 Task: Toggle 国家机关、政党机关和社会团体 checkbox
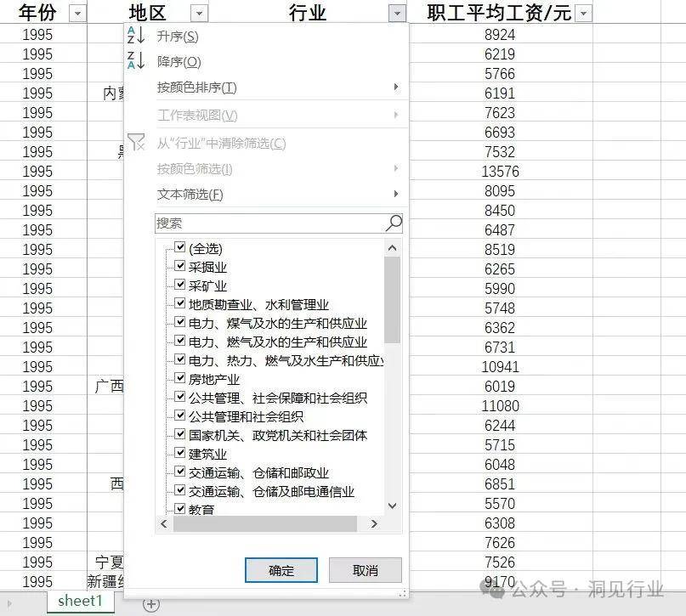180,433
